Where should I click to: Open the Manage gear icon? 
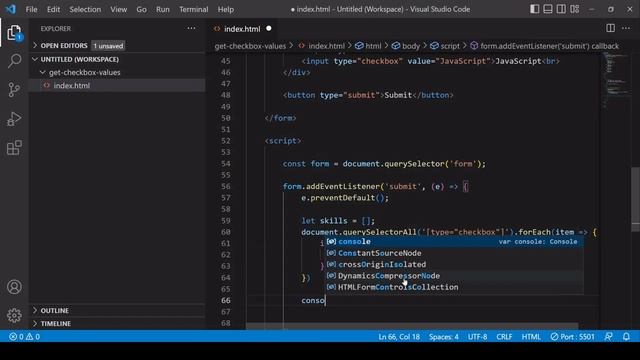click(14, 315)
